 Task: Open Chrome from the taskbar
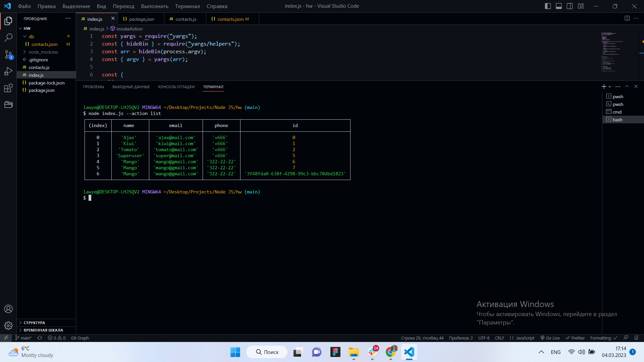[x=391, y=352]
